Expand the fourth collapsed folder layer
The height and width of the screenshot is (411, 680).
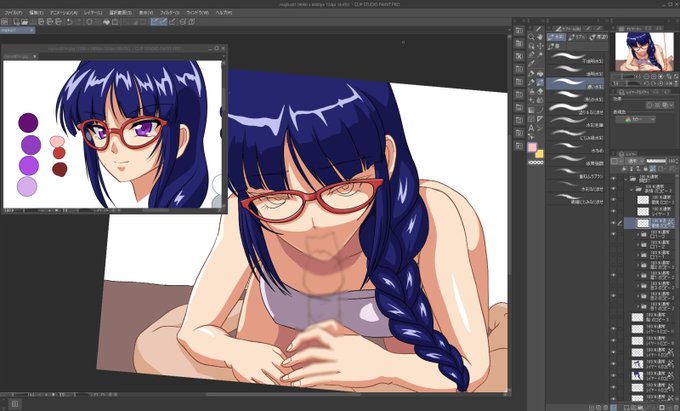coord(638,265)
